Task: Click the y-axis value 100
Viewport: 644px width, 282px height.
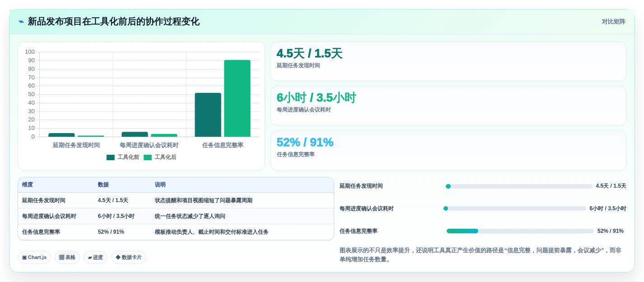Action: 30,52
